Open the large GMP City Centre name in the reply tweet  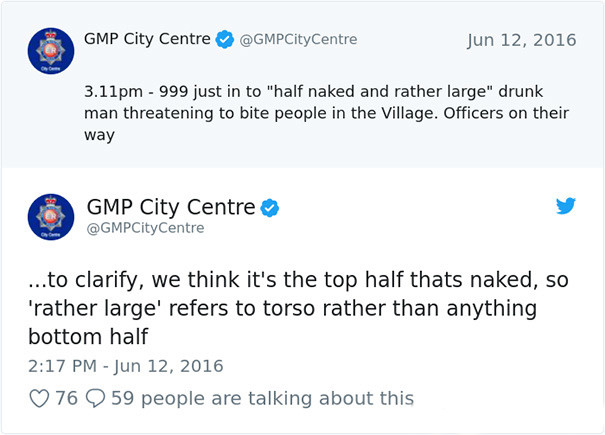[x=171, y=208]
